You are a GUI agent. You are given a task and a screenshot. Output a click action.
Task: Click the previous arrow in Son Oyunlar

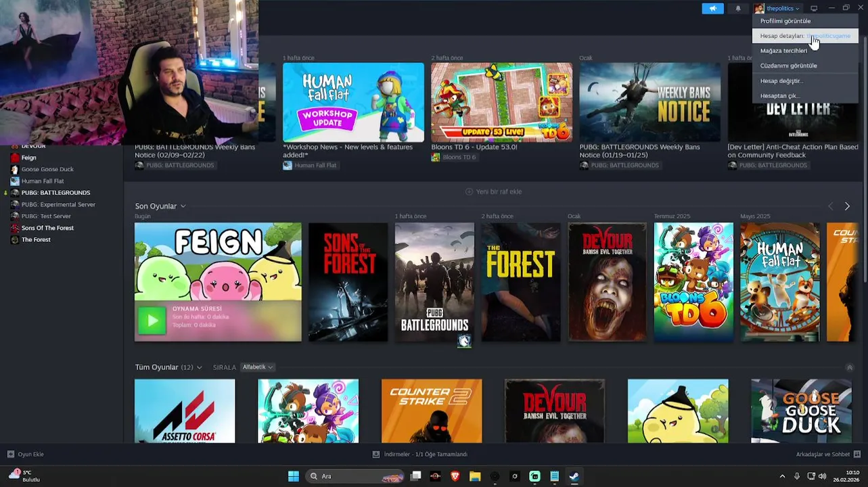(831, 206)
